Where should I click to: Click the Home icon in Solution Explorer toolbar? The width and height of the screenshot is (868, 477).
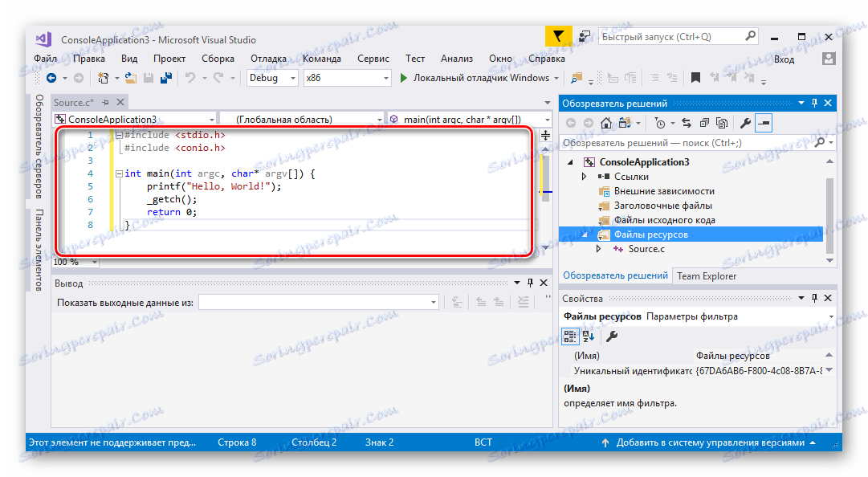606,122
